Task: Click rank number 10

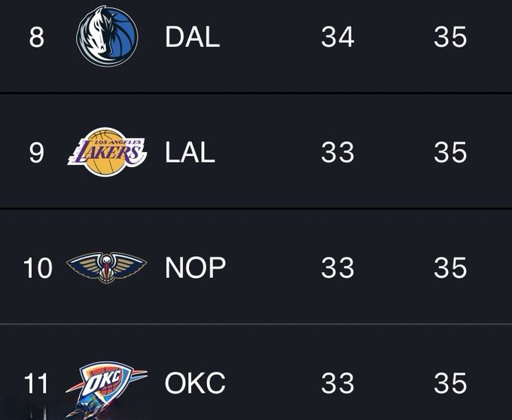Action: click(38, 269)
